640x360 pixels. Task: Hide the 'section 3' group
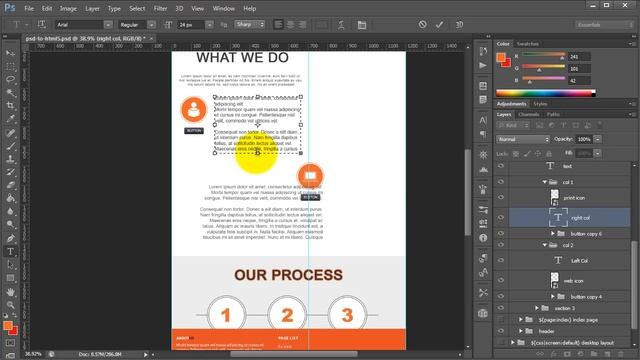(x=501, y=308)
